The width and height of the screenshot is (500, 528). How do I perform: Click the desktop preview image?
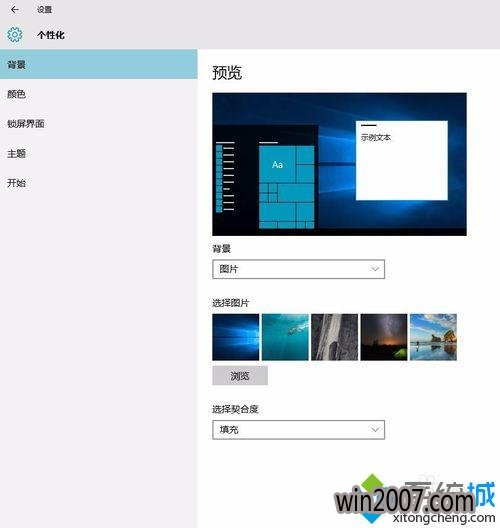tap(339, 164)
